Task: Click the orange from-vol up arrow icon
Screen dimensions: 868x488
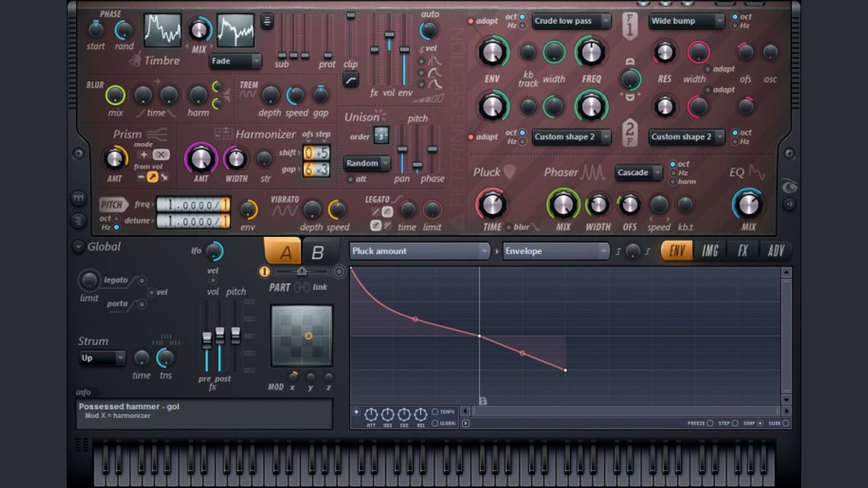Action: click(152, 177)
